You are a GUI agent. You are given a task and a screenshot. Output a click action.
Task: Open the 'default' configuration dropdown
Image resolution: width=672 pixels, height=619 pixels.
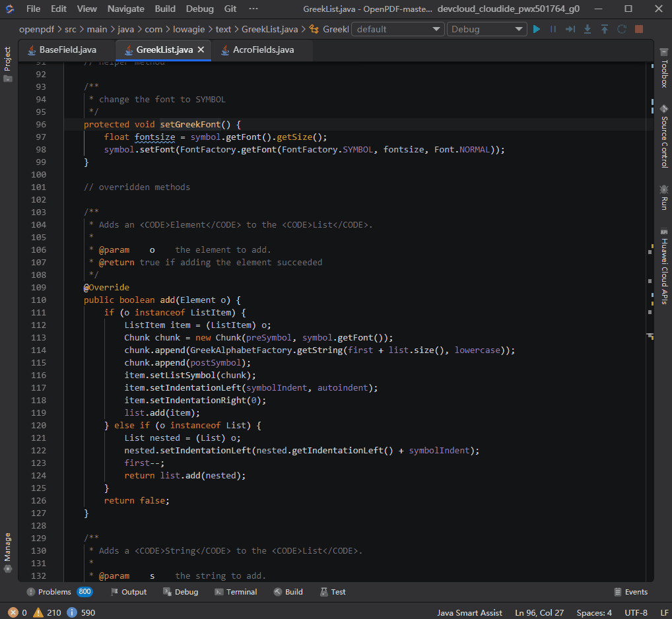(x=398, y=29)
